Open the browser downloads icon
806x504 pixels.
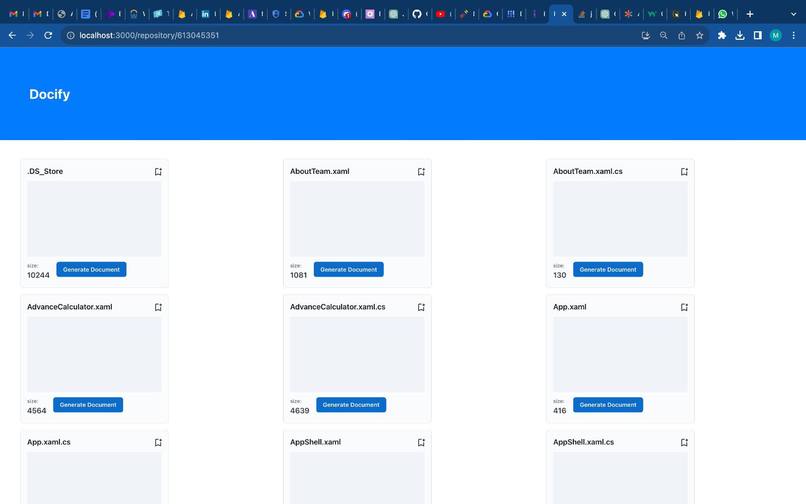(x=740, y=35)
